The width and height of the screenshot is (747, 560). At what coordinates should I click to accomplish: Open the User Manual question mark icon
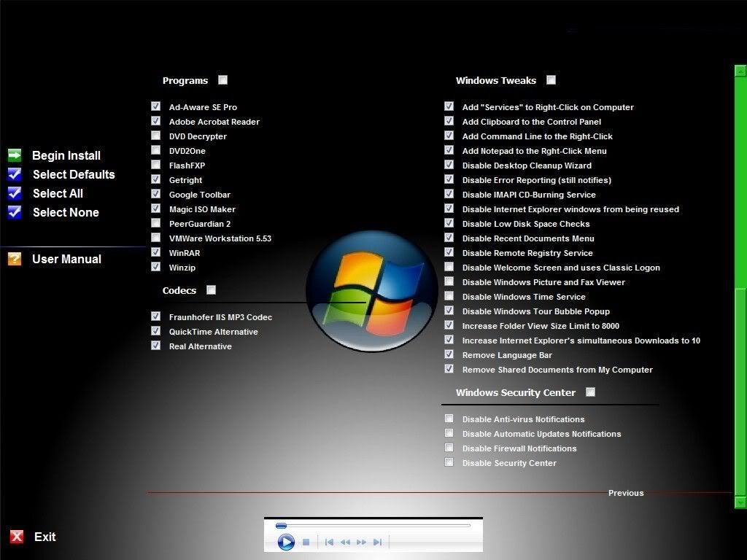15,259
